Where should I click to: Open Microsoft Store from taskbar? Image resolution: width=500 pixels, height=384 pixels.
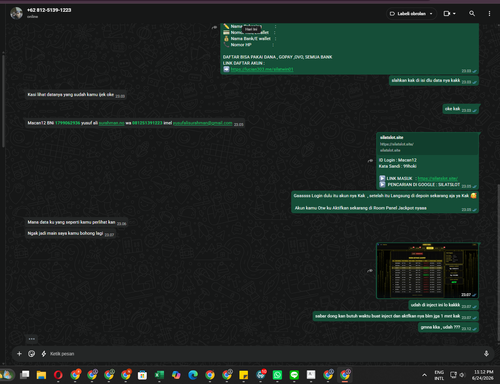(x=142, y=375)
